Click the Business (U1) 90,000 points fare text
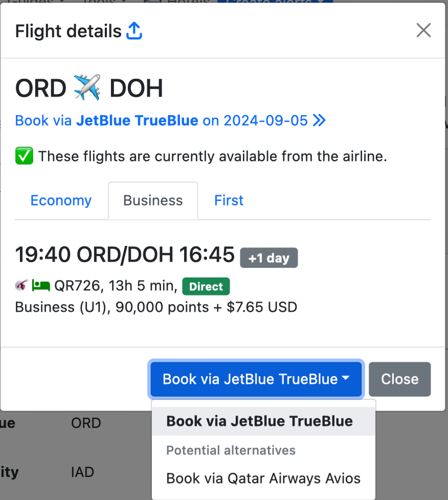Image resolution: width=448 pixels, height=500 pixels. pos(156,307)
